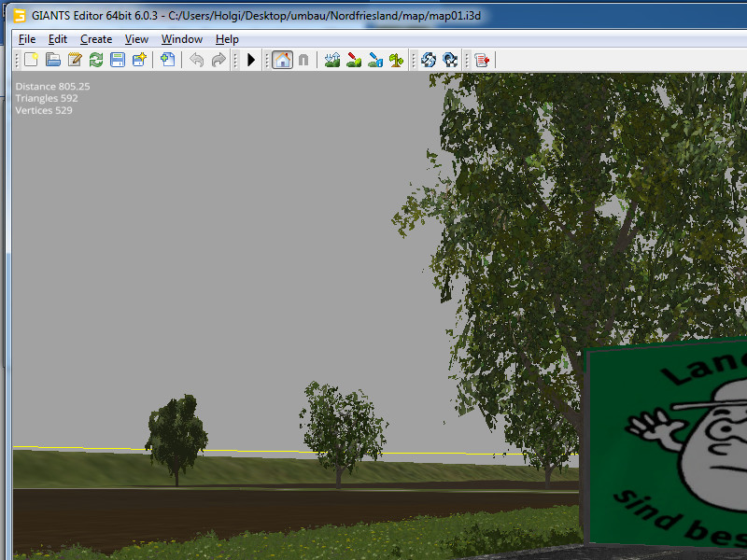Toggle the magnet snap button

(x=303, y=60)
